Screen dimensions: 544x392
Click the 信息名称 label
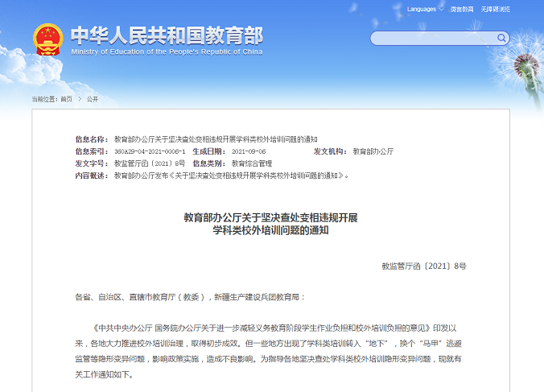pos(92,139)
